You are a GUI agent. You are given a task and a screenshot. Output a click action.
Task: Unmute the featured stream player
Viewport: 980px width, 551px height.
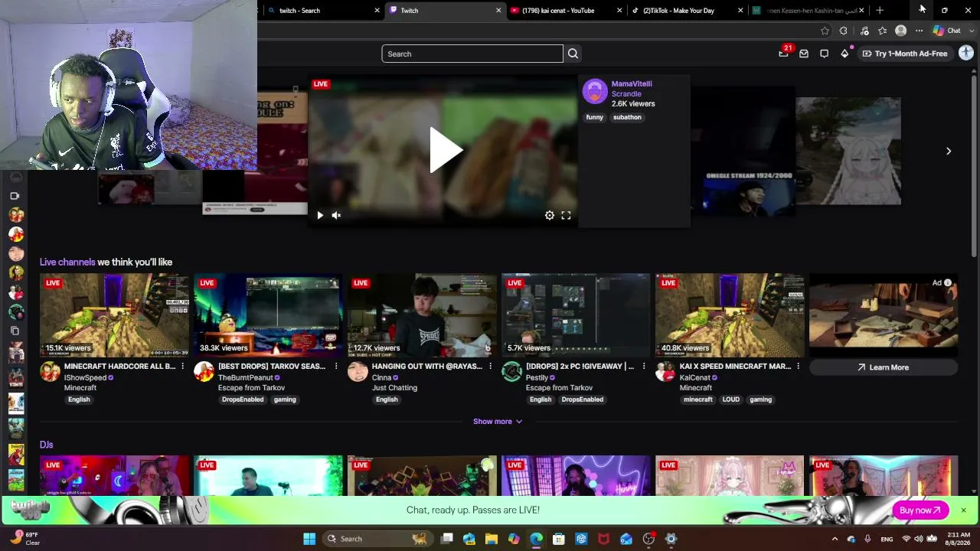tap(336, 215)
